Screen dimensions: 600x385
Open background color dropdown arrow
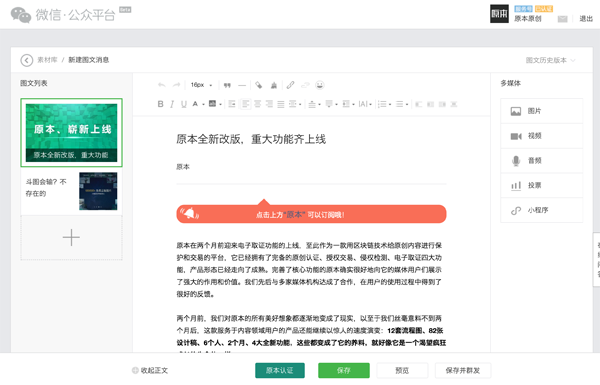coord(220,104)
